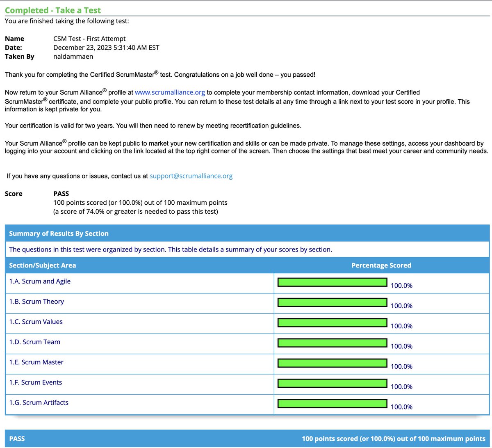Click the Section/Subject Area column header
The image size is (492, 448).
coord(42,265)
